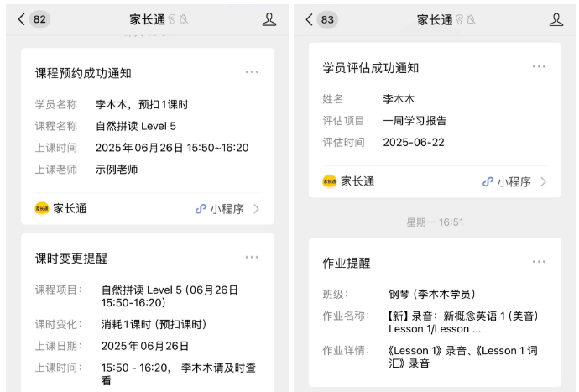Image resolution: width=579 pixels, height=392 pixels.
Task: Open more options on 课时变更提醒 card
Action: (x=252, y=257)
